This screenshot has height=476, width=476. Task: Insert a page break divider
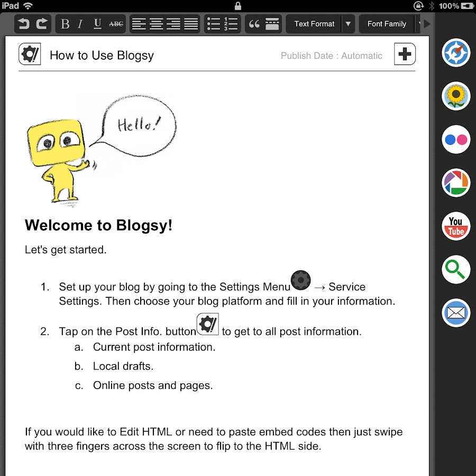[x=272, y=24]
